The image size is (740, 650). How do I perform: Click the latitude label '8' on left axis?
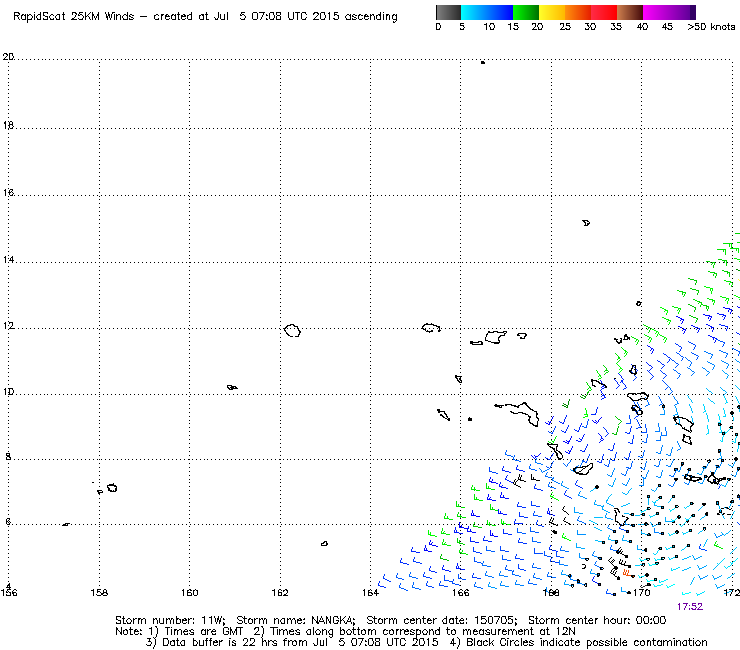(8, 456)
